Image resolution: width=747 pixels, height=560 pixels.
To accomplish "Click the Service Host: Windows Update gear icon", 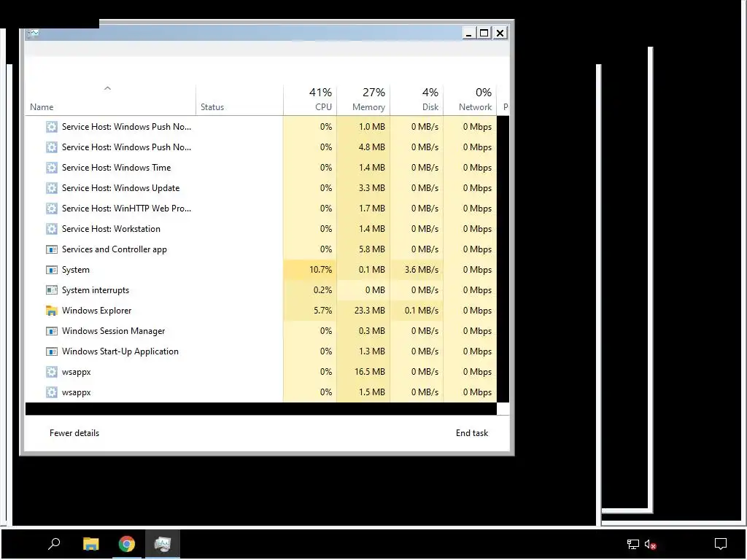I will coord(52,188).
